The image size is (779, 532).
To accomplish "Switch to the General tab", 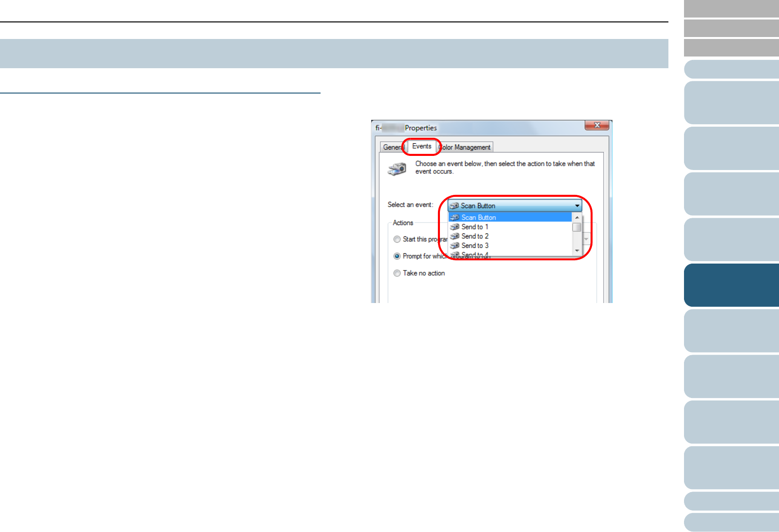I will click(x=393, y=147).
